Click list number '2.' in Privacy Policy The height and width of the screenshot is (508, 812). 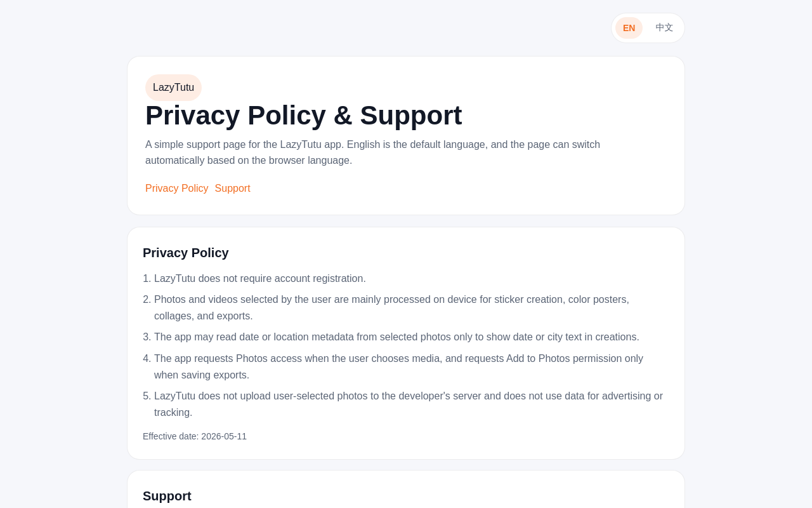(x=147, y=300)
